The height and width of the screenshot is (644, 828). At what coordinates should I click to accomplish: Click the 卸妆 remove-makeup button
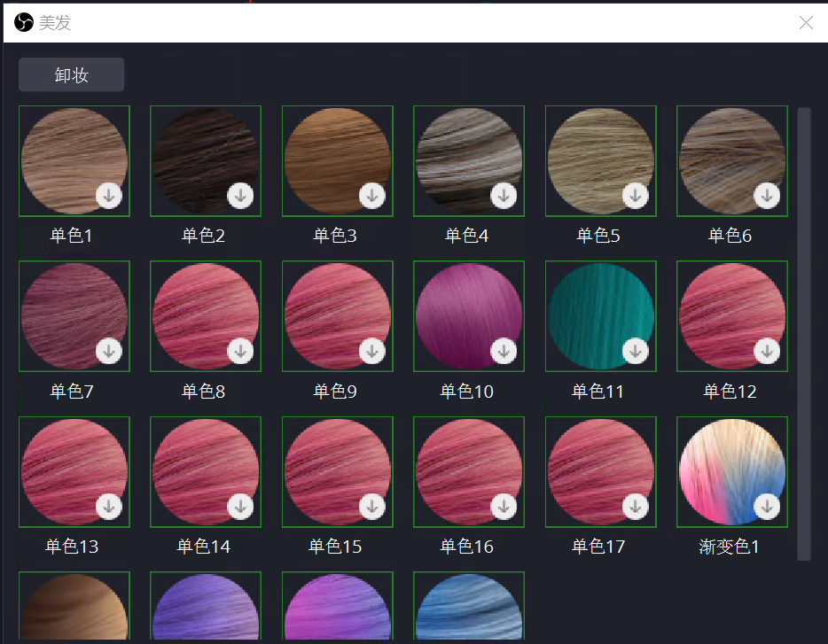click(x=71, y=74)
